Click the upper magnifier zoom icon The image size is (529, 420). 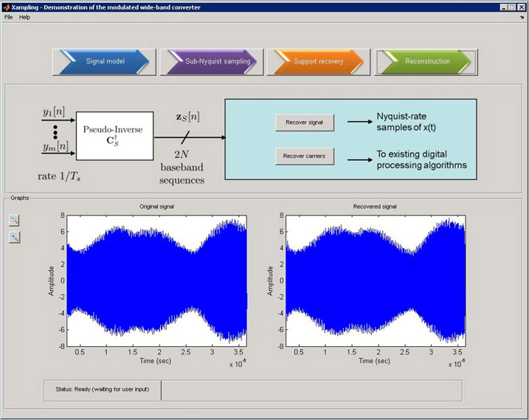[x=15, y=220]
